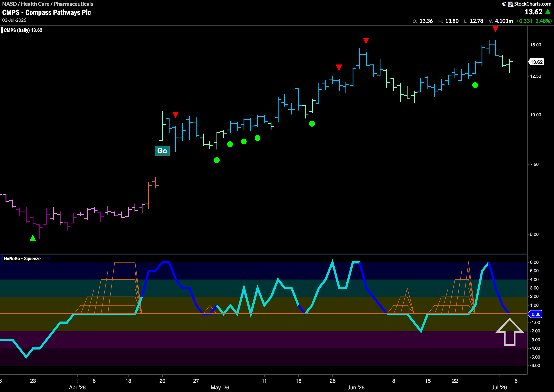This screenshot has height=392, width=554.
Task: Select the red triangle marker above April 22 bars
Action: pyautogui.click(x=176, y=115)
